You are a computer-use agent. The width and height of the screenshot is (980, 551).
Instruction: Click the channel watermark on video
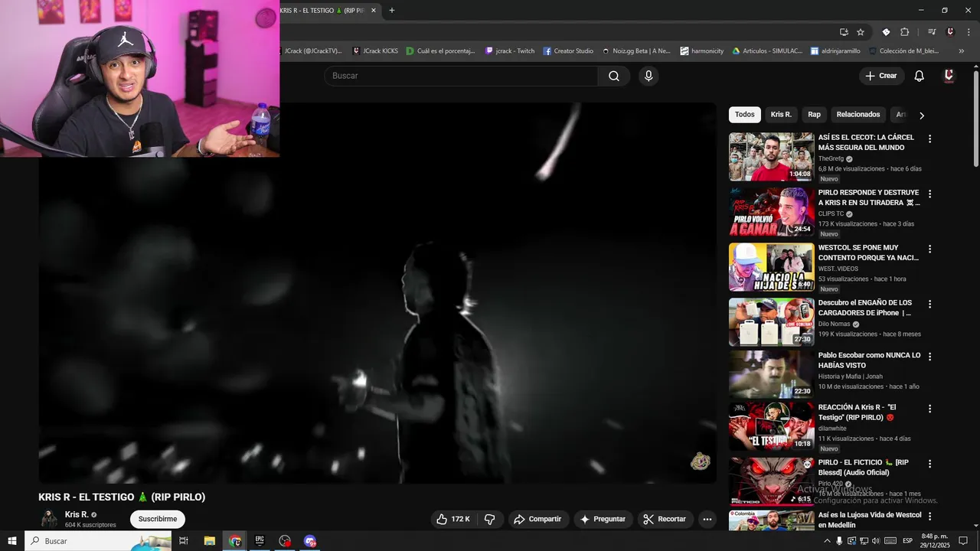(x=701, y=461)
